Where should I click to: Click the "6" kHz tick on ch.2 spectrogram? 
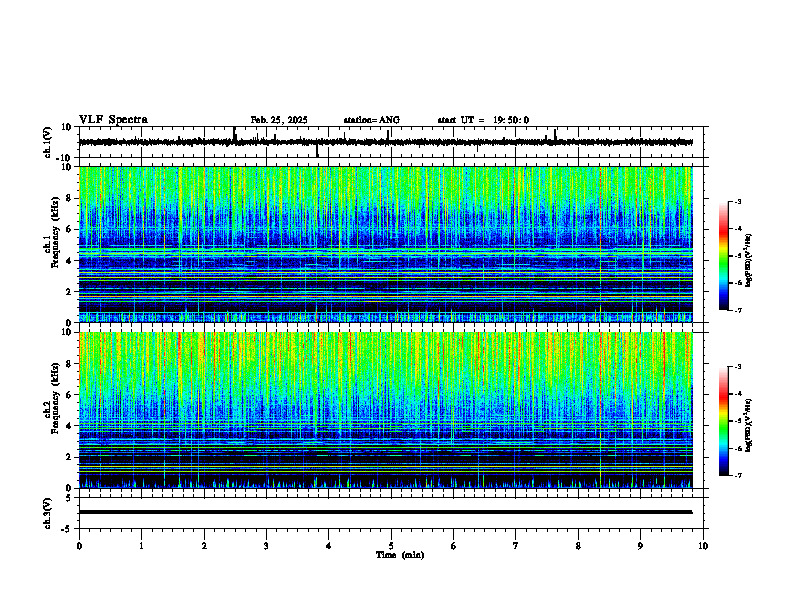pos(69,395)
